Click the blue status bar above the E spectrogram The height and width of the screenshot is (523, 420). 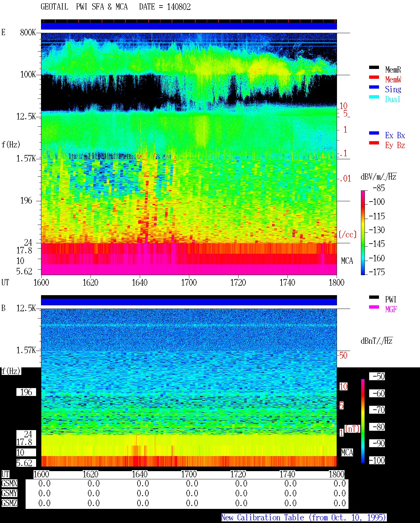coord(189,26)
